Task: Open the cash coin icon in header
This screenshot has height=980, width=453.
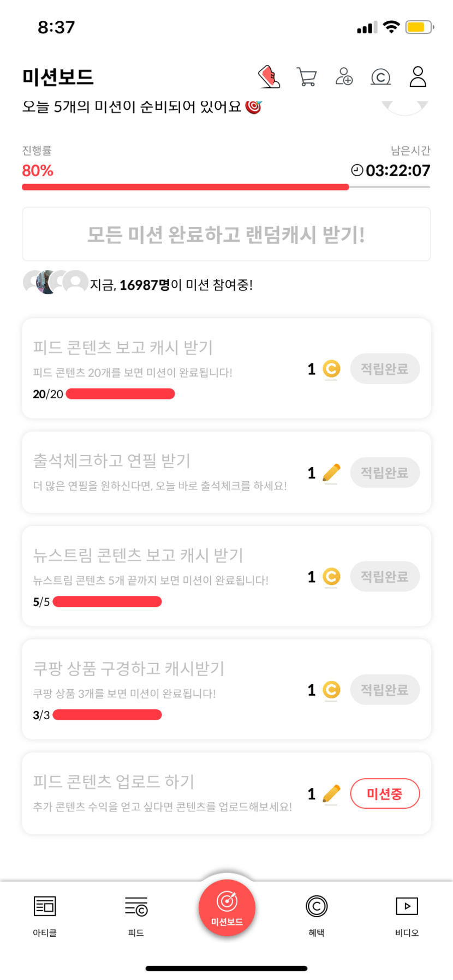Action: (x=380, y=77)
